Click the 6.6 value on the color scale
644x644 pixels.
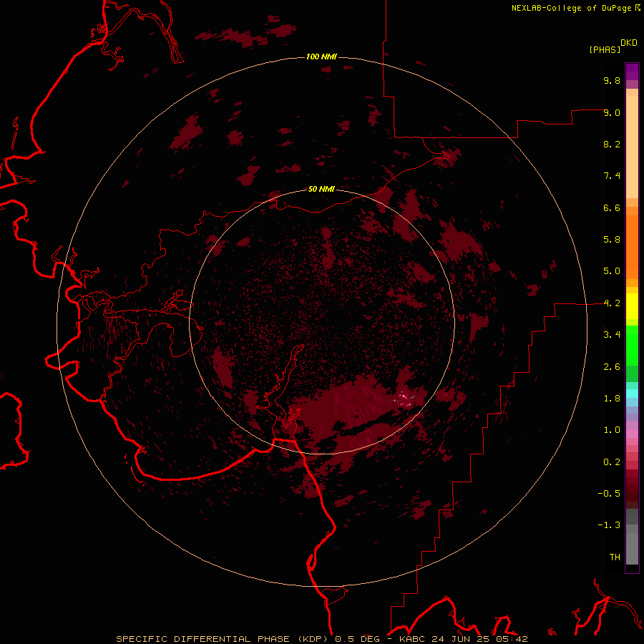612,208
